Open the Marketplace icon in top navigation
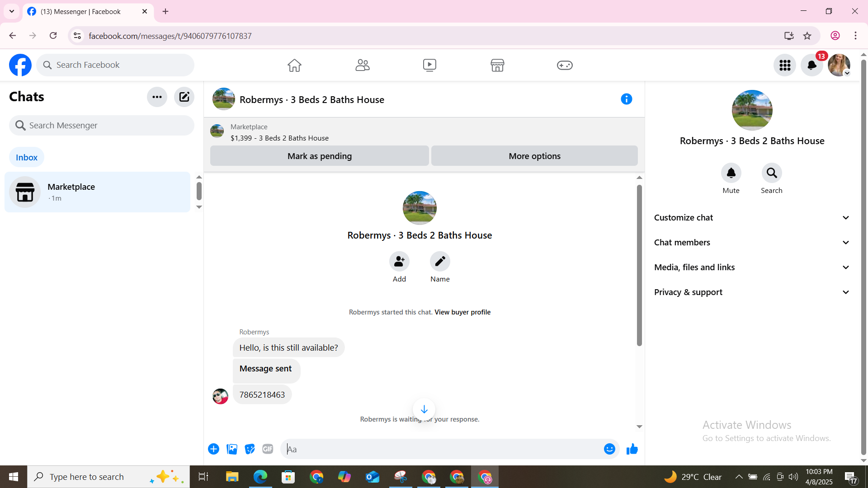The height and width of the screenshot is (488, 868). pyautogui.click(x=497, y=65)
